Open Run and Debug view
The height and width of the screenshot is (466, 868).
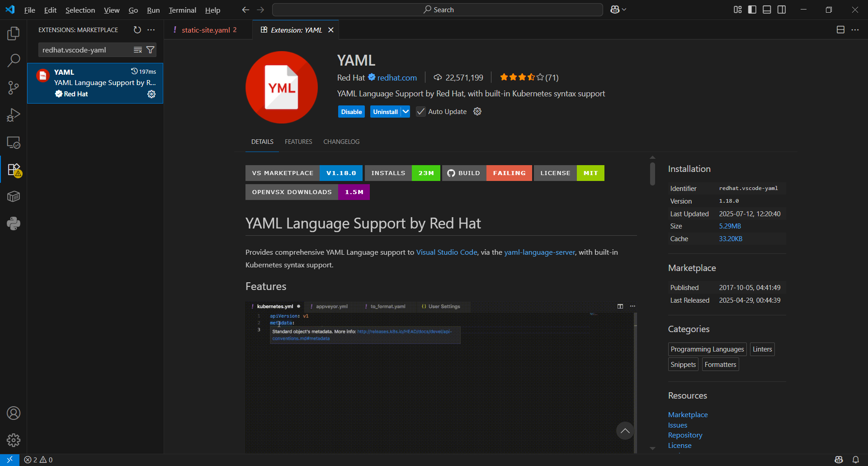(14, 115)
